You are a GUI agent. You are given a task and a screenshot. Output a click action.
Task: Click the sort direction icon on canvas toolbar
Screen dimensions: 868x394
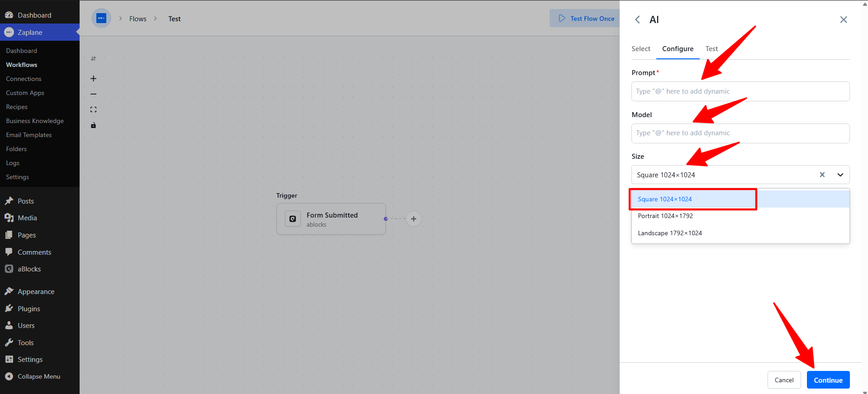pyautogui.click(x=93, y=58)
